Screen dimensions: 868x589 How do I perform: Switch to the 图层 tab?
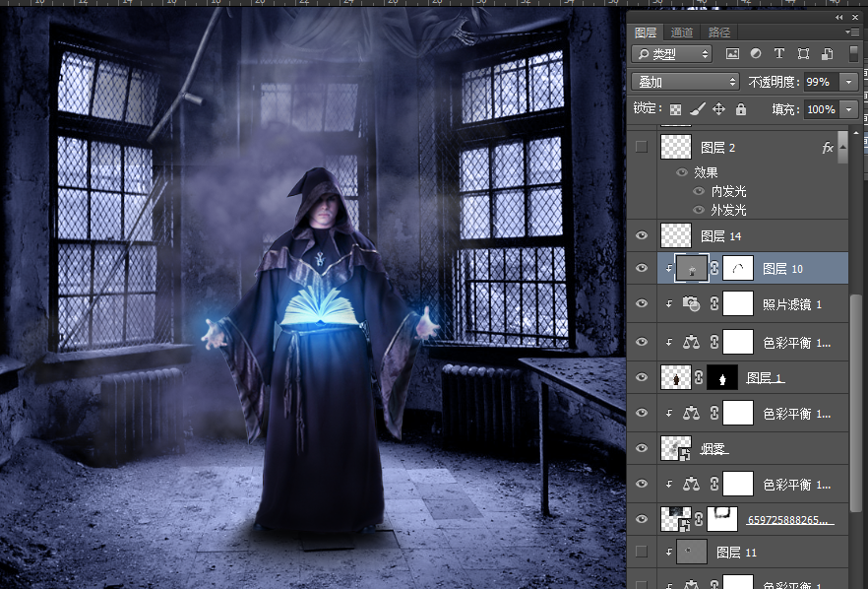click(x=646, y=33)
